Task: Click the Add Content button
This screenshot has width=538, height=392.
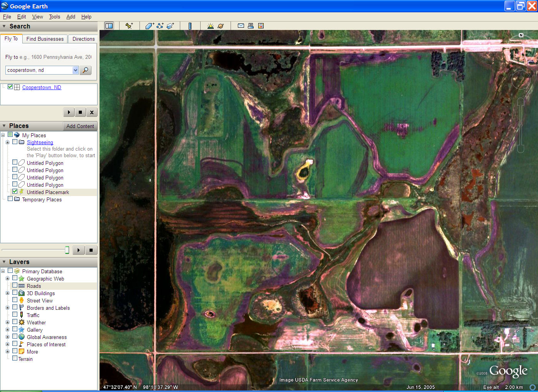Action: point(80,126)
